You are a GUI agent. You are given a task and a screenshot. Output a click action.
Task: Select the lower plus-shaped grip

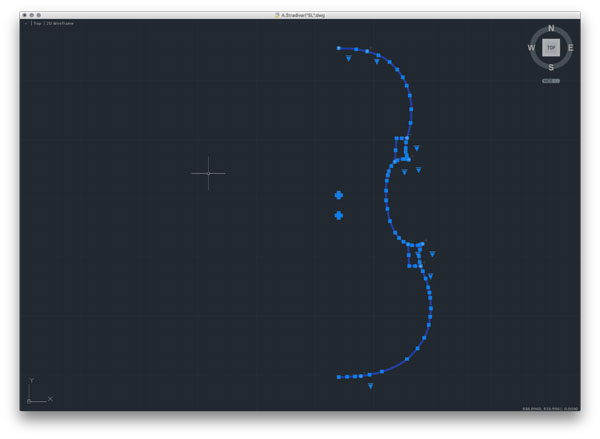click(339, 215)
